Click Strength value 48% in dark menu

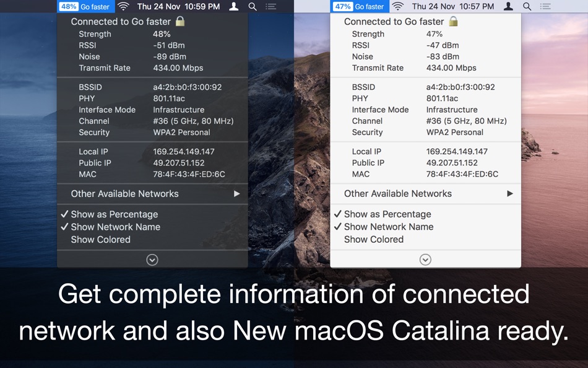(162, 34)
